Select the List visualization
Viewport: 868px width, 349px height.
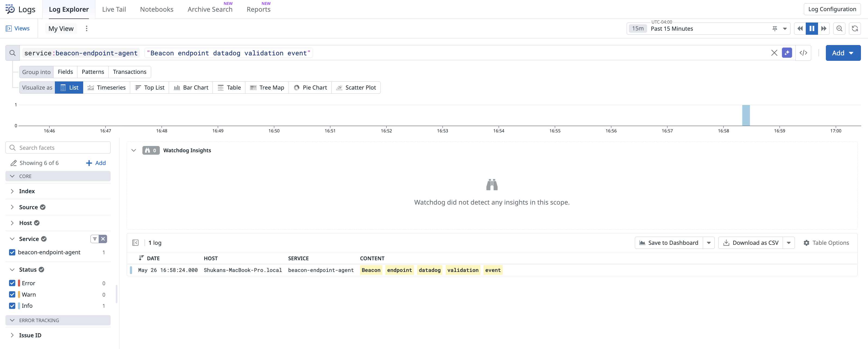point(69,87)
